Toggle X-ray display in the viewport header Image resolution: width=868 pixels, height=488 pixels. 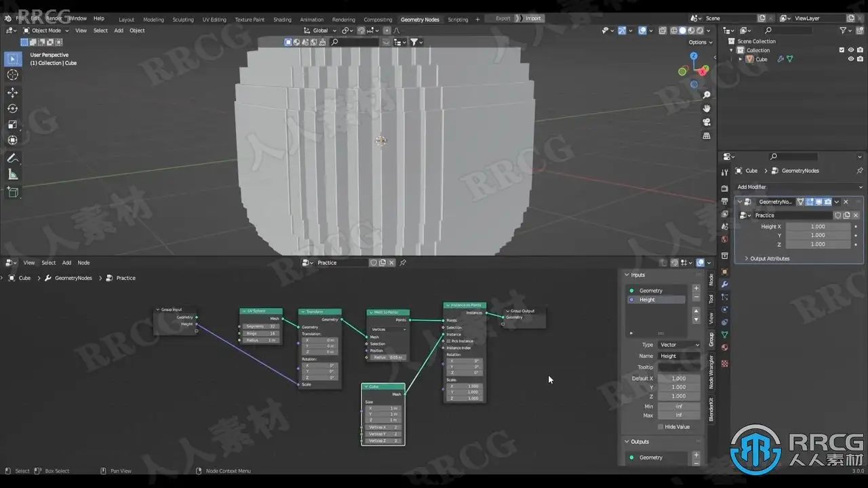[664, 30]
